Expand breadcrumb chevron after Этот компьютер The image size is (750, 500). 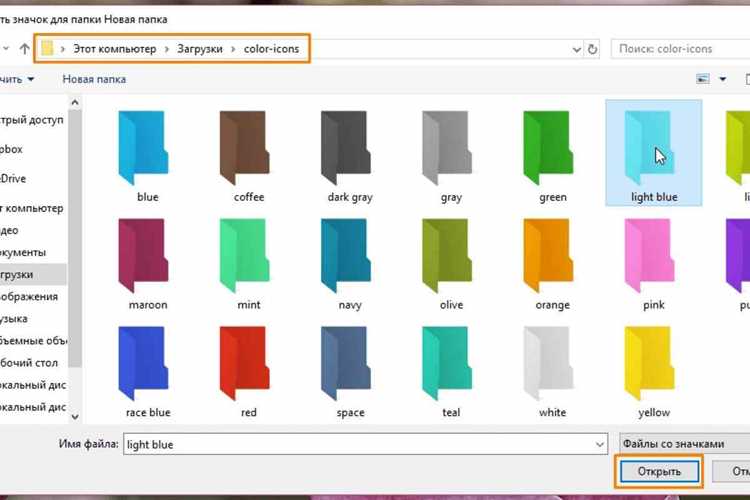coord(167,49)
